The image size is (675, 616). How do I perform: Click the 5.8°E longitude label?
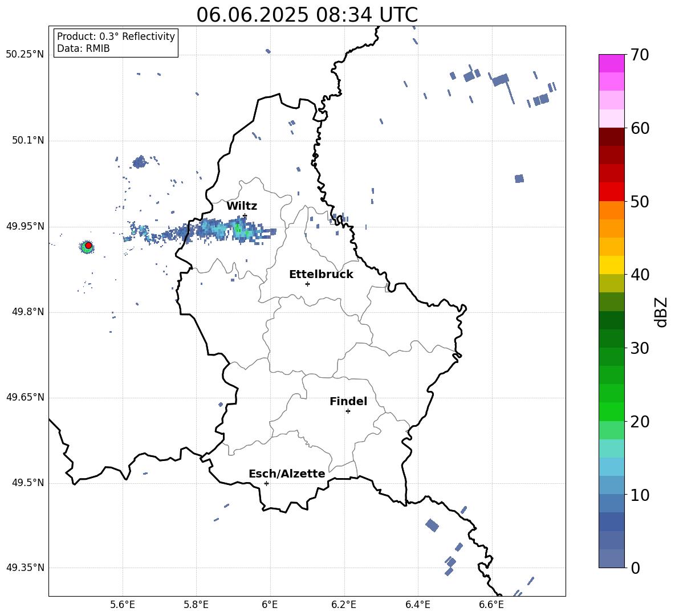pyautogui.click(x=196, y=605)
